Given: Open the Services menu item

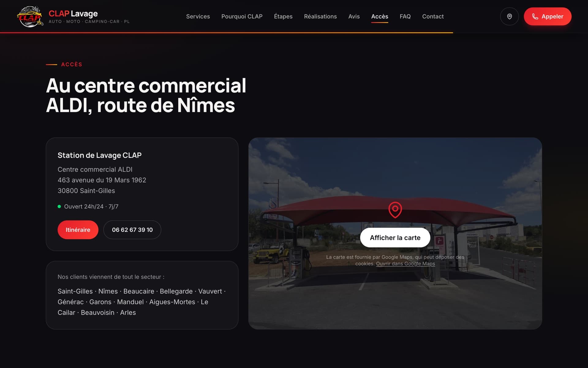Looking at the screenshot, I should pyautogui.click(x=198, y=16).
